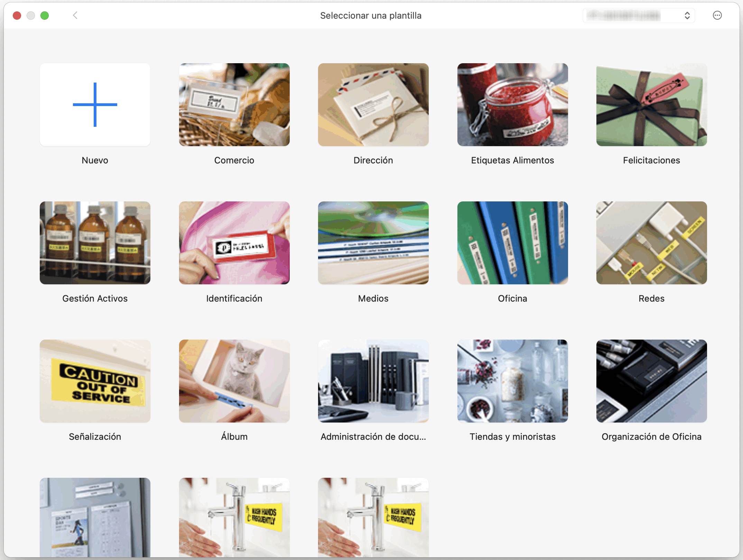Create a new label with the Nuevo plus tile

click(x=95, y=105)
